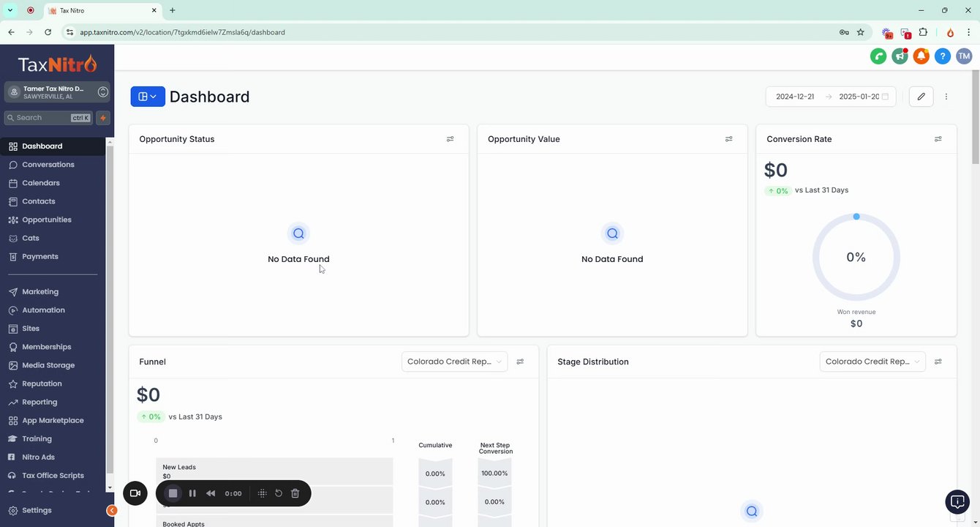Click the sidebar scroll-down arrow
Screen dimensions: 980x527
110,487
